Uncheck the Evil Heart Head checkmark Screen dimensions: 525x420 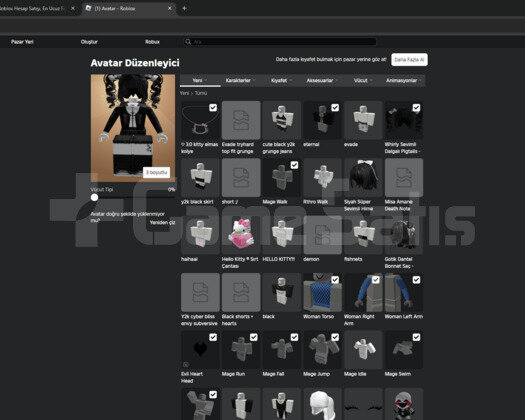coord(213,337)
